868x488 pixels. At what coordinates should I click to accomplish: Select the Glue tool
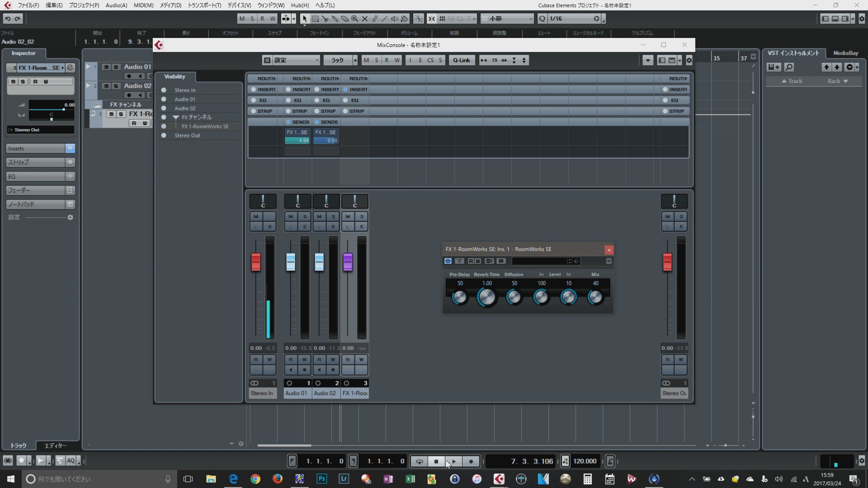(335, 19)
